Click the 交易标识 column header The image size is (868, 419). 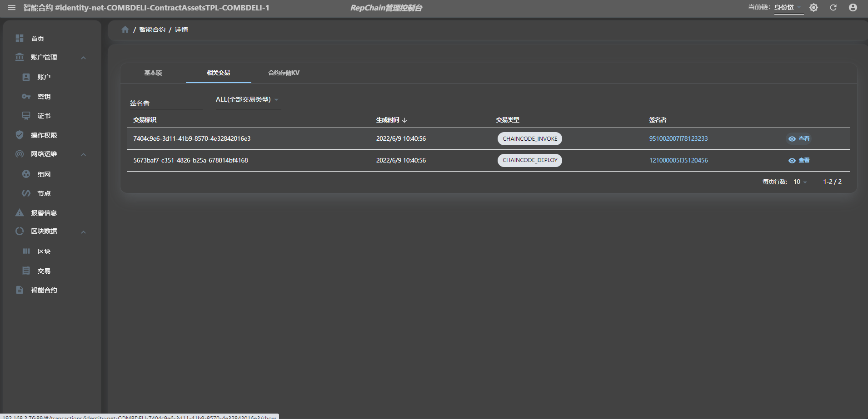[x=145, y=120]
